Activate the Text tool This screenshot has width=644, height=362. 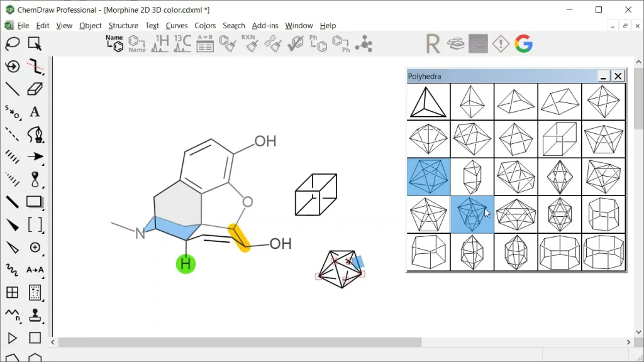click(35, 112)
